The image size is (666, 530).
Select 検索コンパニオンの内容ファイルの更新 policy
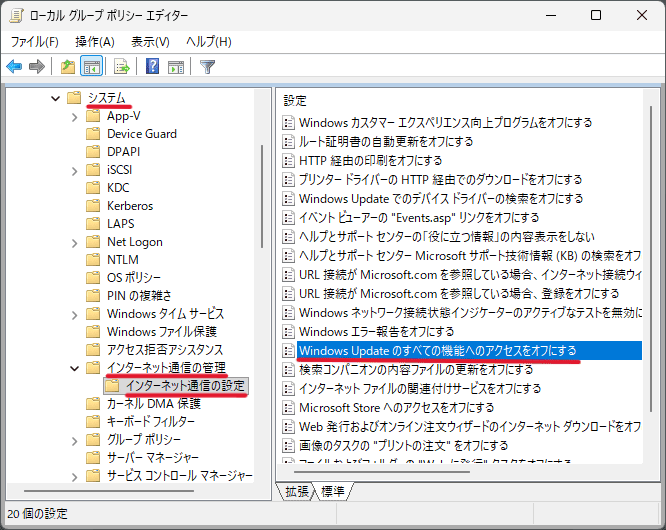point(416,369)
